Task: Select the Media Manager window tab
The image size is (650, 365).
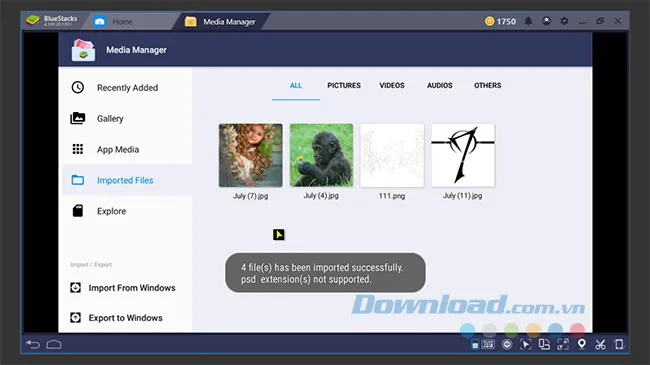Action: 221,22
